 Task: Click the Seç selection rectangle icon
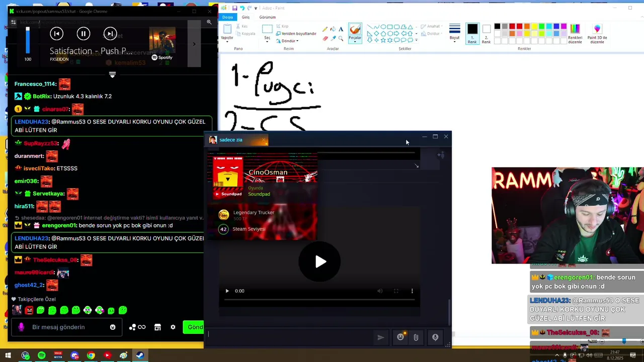pyautogui.click(x=267, y=29)
